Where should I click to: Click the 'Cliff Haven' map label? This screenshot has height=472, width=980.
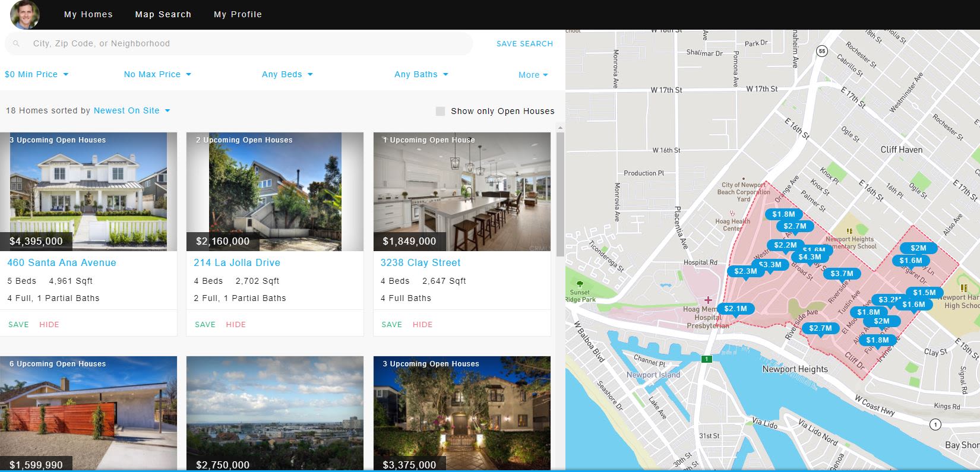pos(902,150)
